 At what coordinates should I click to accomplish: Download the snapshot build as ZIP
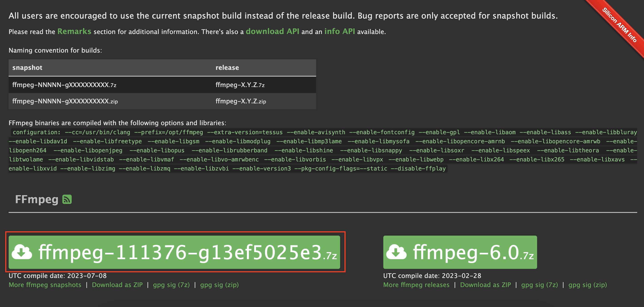[x=117, y=285]
